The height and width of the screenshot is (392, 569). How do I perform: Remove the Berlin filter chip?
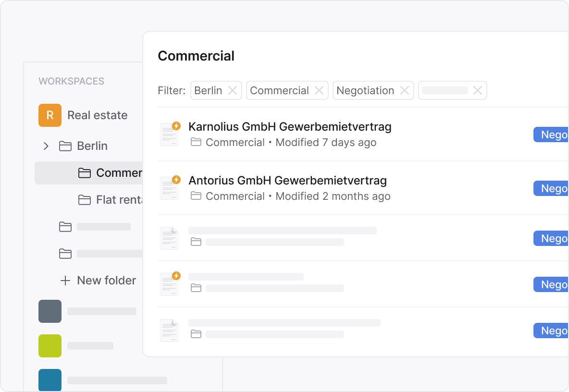233,90
